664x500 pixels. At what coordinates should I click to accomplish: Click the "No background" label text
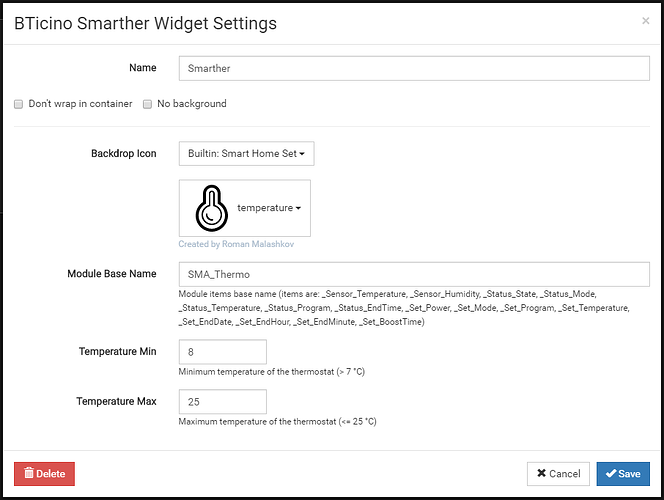click(x=191, y=104)
